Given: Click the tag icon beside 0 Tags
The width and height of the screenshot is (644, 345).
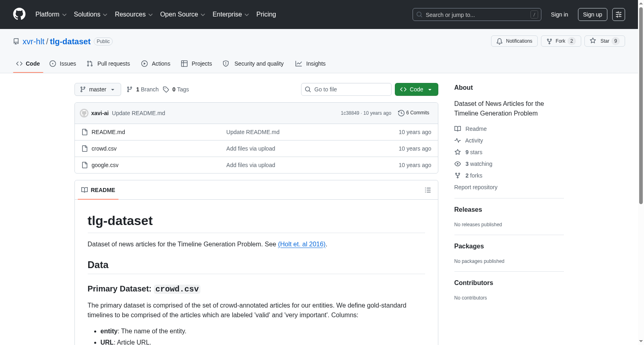Looking at the screenshot, I should 166,89.
